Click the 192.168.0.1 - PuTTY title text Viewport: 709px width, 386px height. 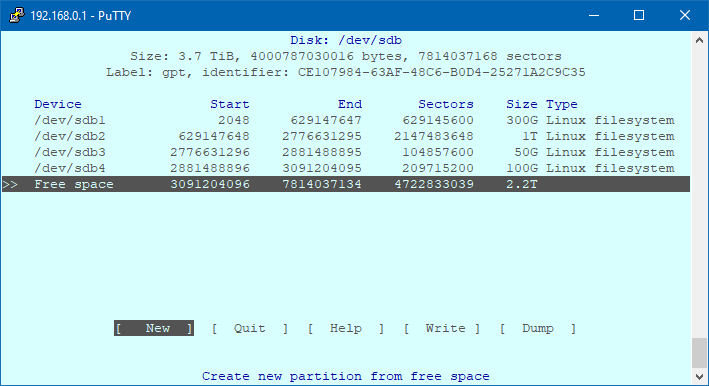(x=80, y=16)
